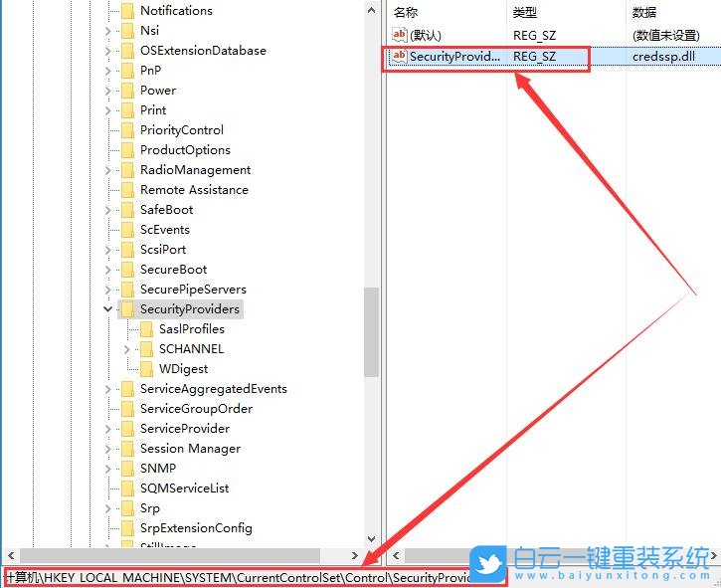
Task: Click REG_SZ type of (默认) row
Action: (x=534, y=36)
